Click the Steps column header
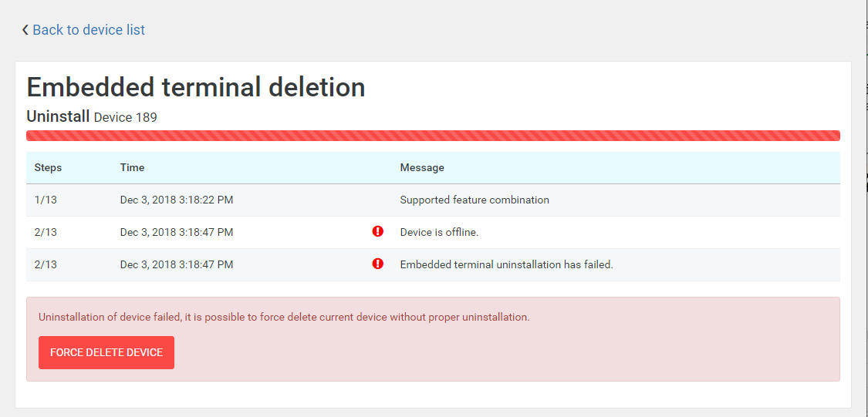 48,167
